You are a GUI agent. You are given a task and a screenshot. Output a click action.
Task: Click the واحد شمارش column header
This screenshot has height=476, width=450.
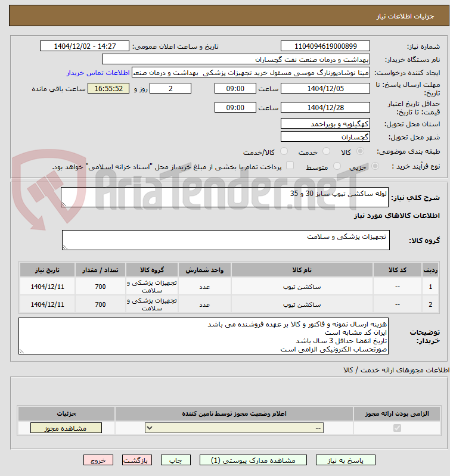pyautogui.click(x=204, y=270)
